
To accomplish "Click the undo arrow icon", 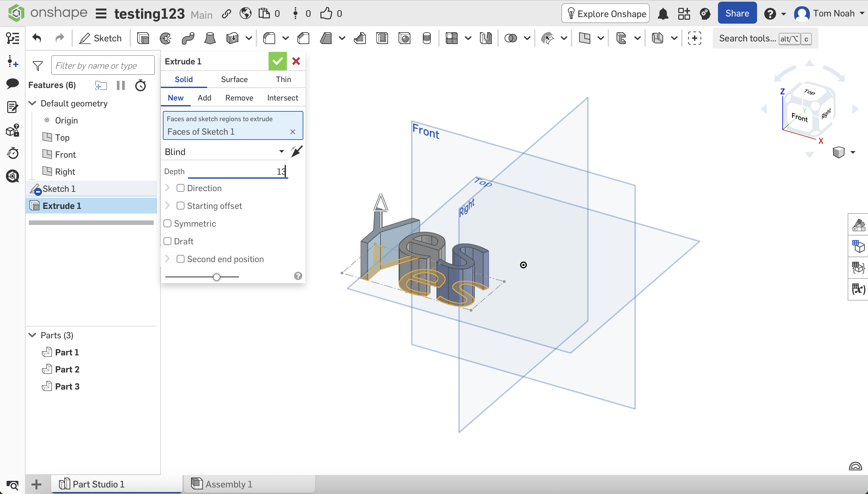I will click(37, 38).
